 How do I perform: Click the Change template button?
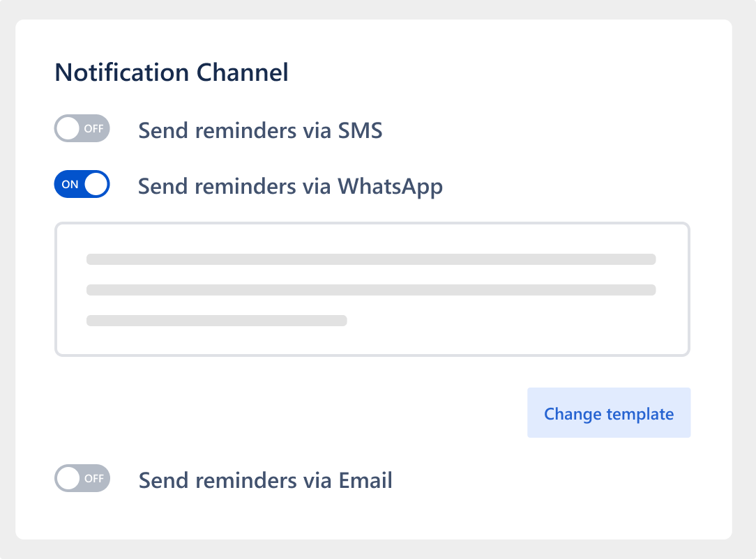[608, 413]
